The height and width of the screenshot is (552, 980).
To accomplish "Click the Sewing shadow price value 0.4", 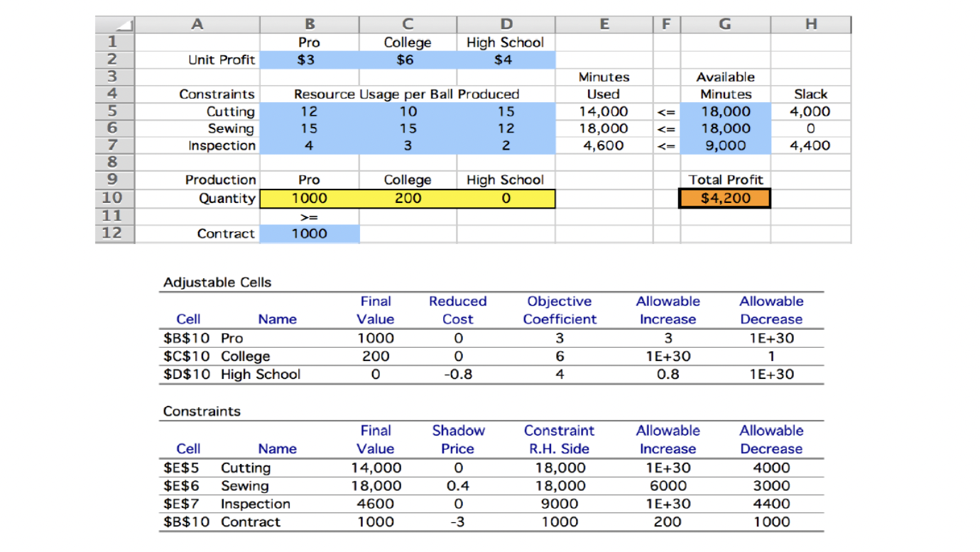I will click(x=458, y=486).
